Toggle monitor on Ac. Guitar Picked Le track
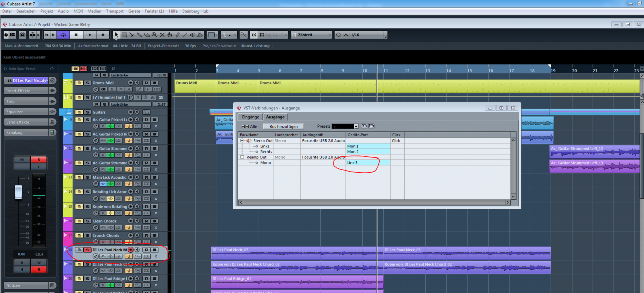 (x=137, y=120)
